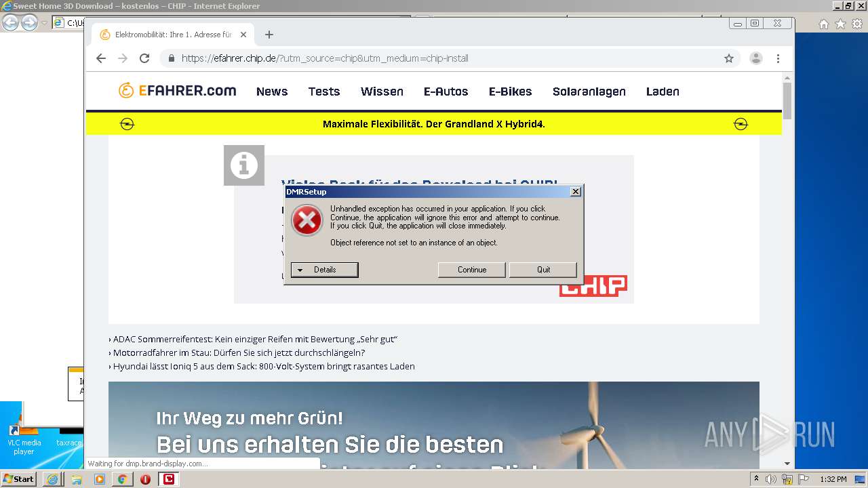868x488 pixels.
Task: Click Quit in the DMRSetup dialog
Action: [x=543, y=270]
